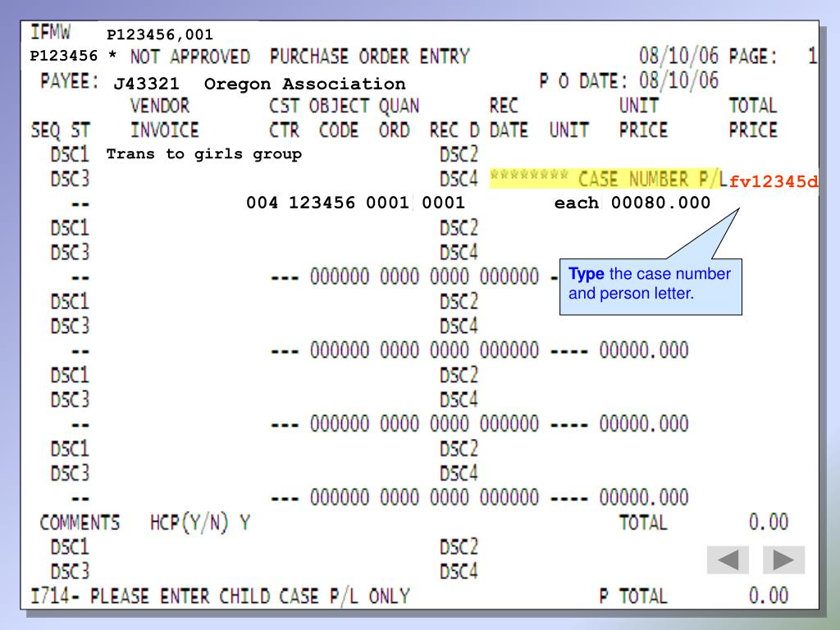Select the object code 123456 field
This screenshot has height=630, width=840.
coord(322,203)
